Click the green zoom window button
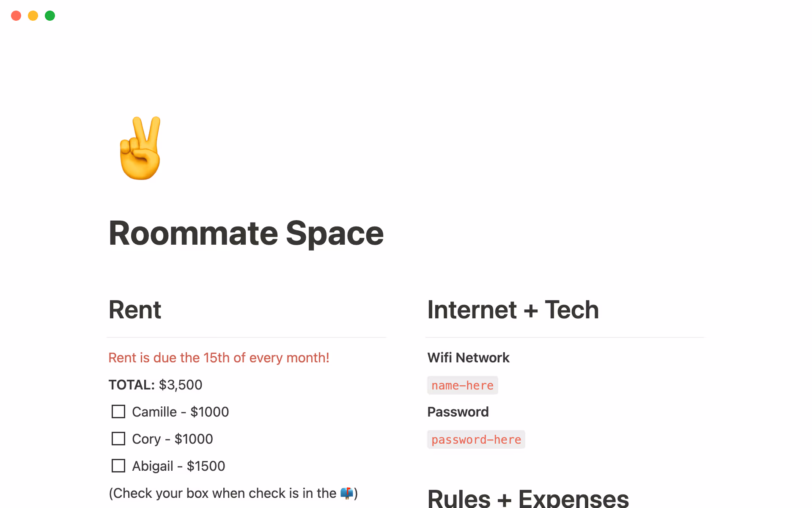812x508 pixels. point(50,16)
